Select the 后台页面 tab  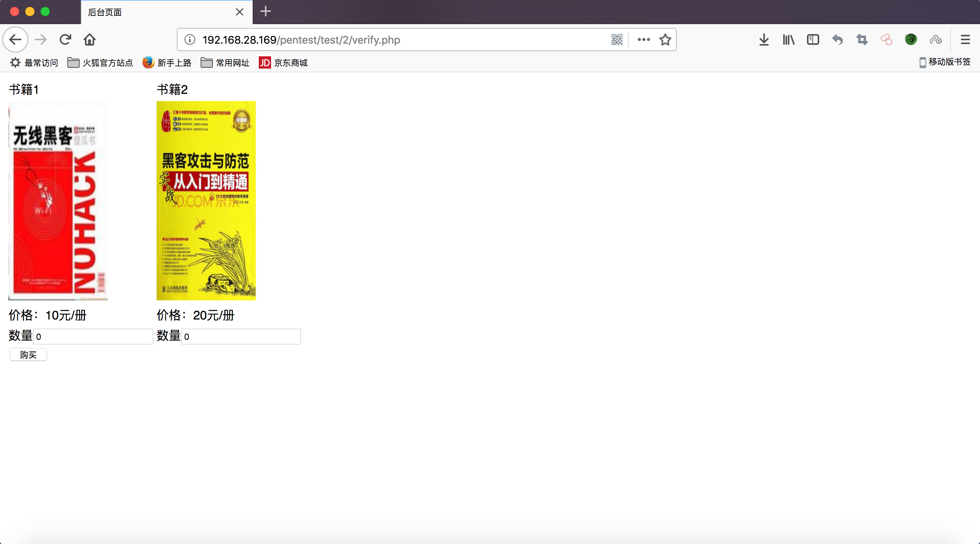[167, 12]
